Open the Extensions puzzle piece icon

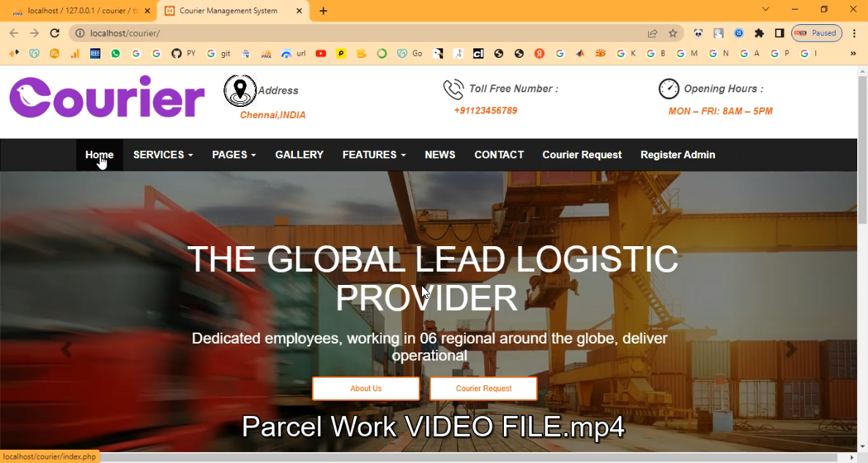coord(759,33)
